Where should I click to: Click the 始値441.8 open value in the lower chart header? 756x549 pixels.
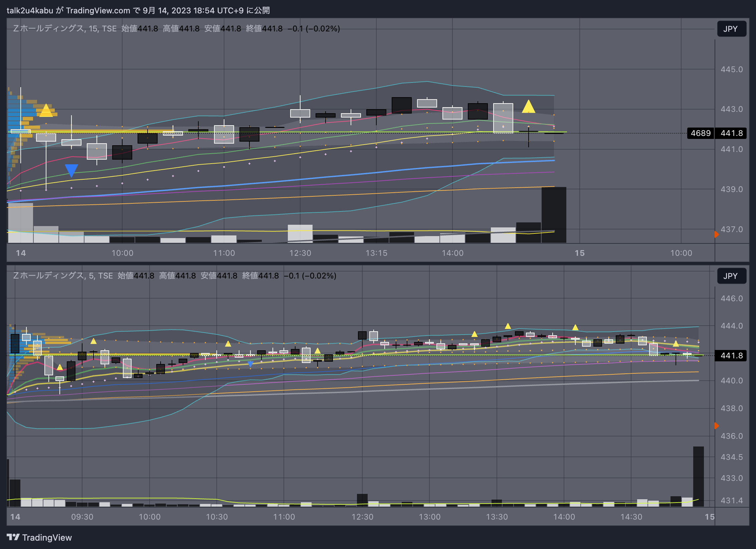point(136,276)
